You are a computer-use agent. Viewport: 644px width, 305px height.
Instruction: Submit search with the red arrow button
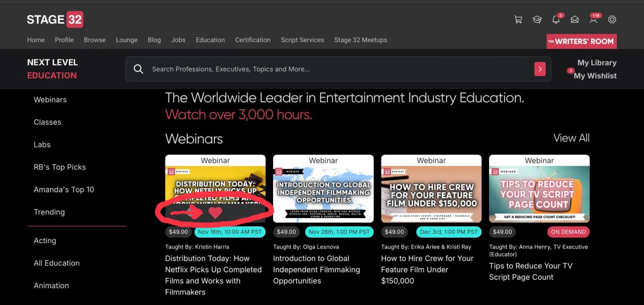540,69
